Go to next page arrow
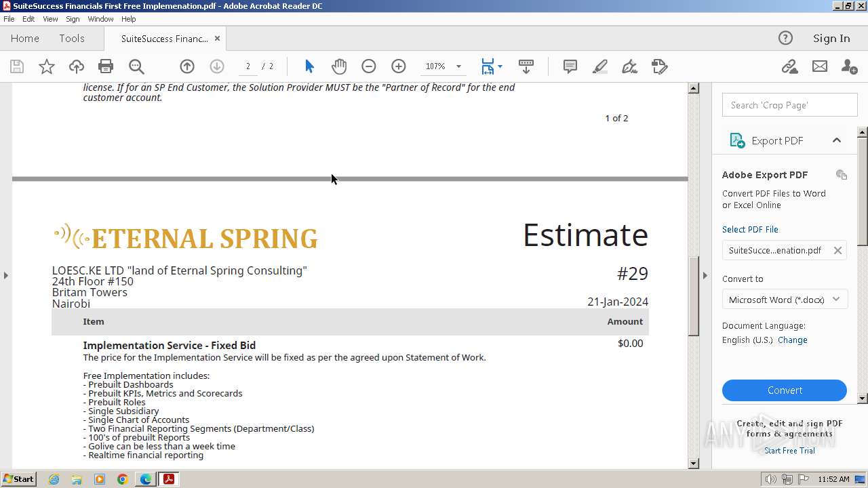The image size is (868, 488). pyautogui.click(x=217, y=66)
